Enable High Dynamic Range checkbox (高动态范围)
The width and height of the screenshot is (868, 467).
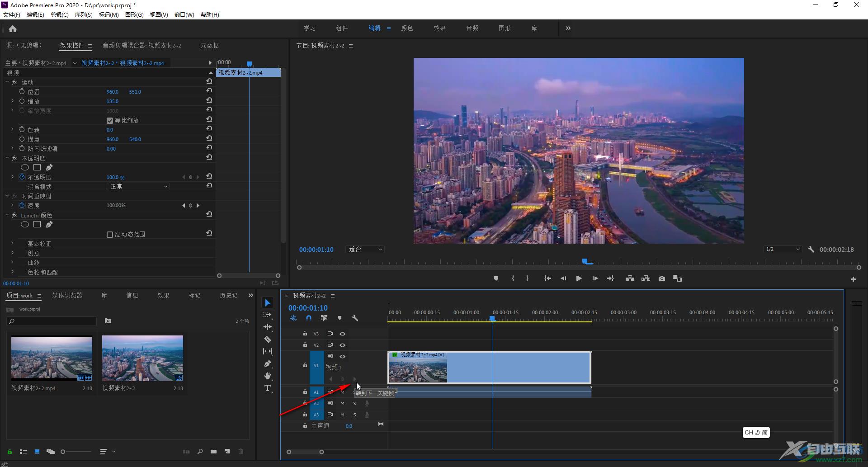point(109,235)
